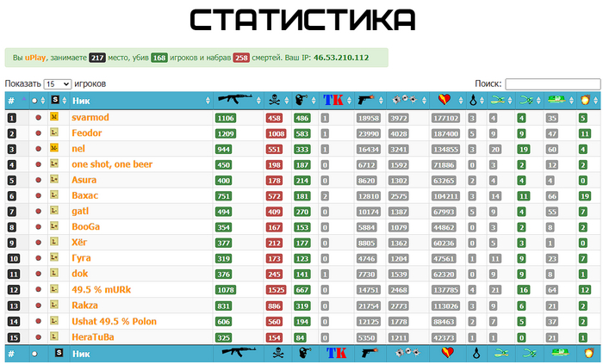
Task: Open player HeraTuBa profile link
Action: click(93, 337)
